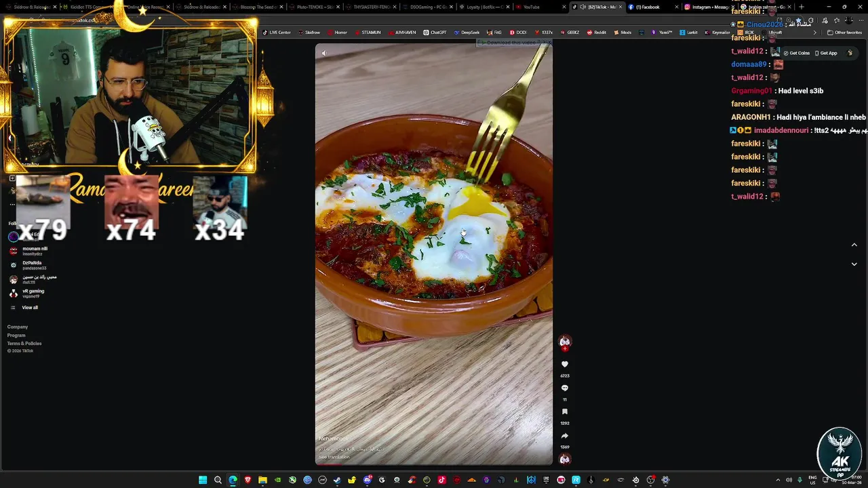Click Get App button
Screen dimensions: 868x488
click(825, 53)
